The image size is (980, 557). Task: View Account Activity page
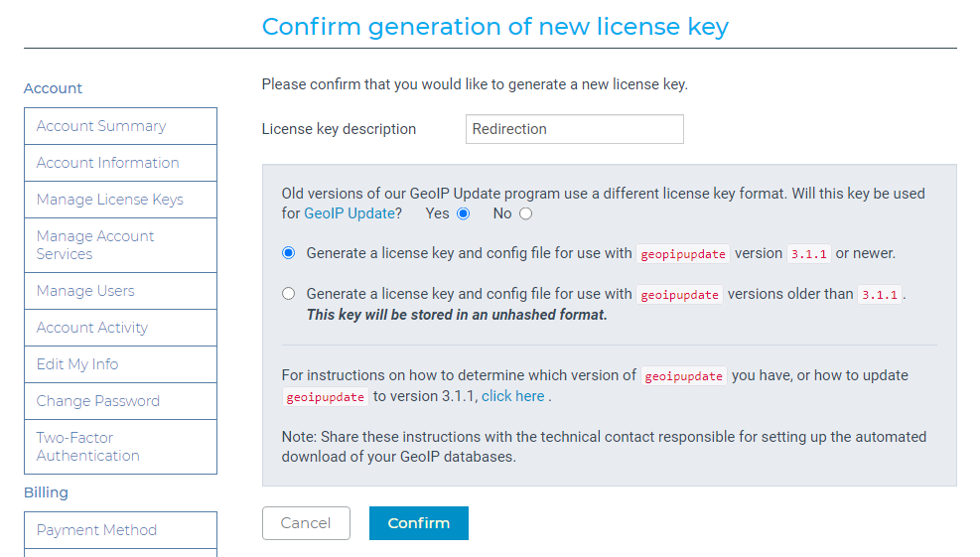pyautogui.click(x=120, y=328)
